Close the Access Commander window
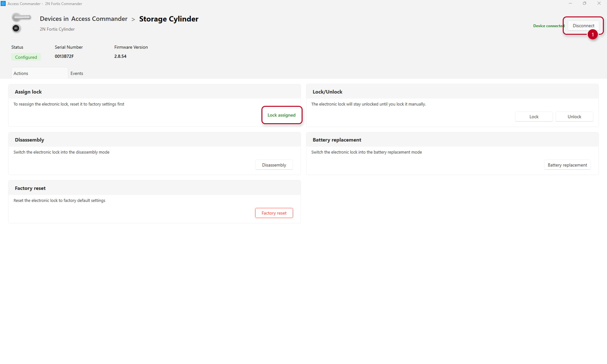This screenshot has height=364, width=607. point(599,3)
